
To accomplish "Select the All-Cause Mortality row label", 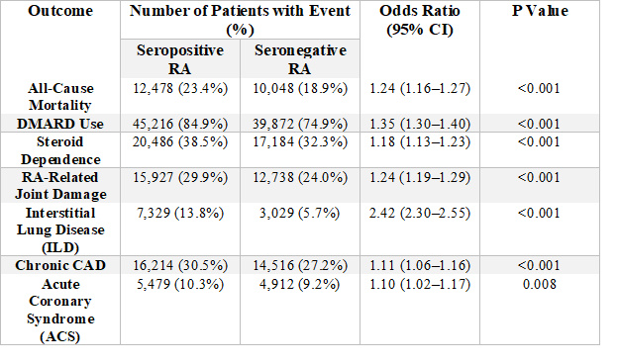I will 60,96.
